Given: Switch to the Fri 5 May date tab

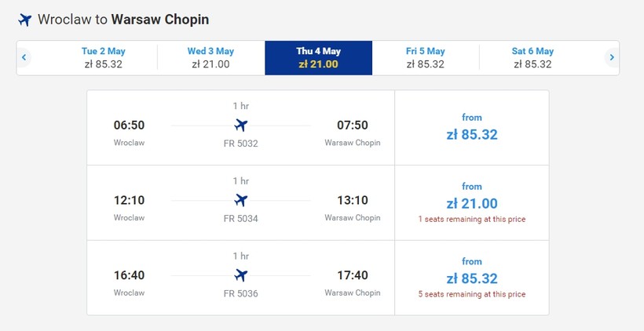Looking at the screenshot, I should pyautogui.click(x=426, y=57).
